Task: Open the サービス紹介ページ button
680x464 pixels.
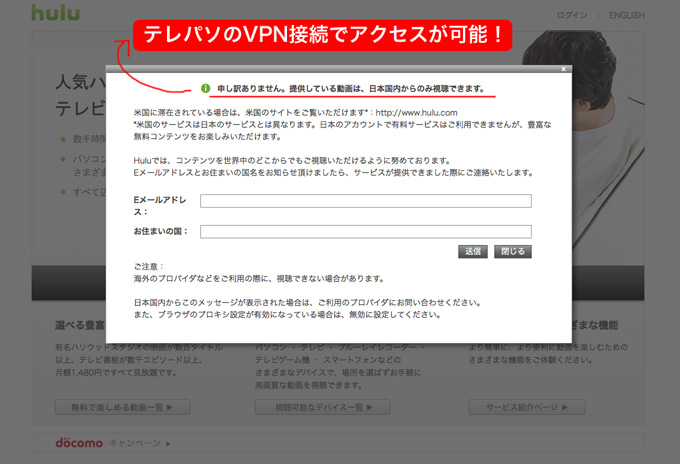Action: coord(527,407)
